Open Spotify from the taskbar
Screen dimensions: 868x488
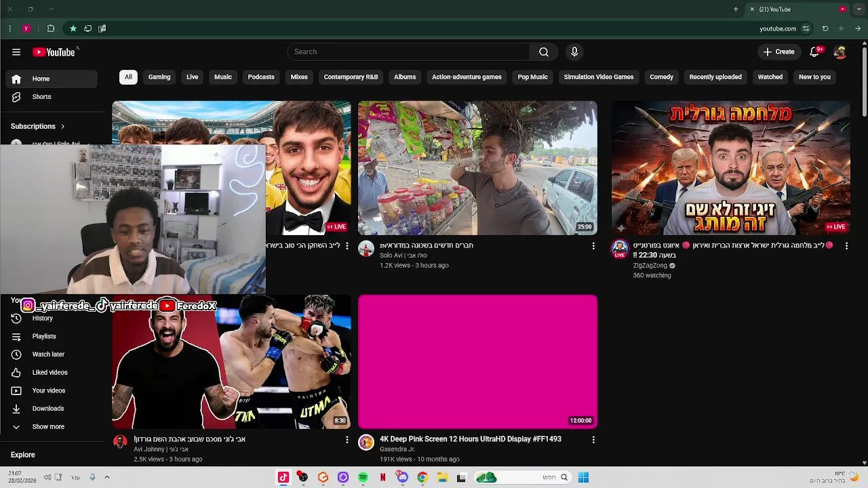click(x=363, y=477)
